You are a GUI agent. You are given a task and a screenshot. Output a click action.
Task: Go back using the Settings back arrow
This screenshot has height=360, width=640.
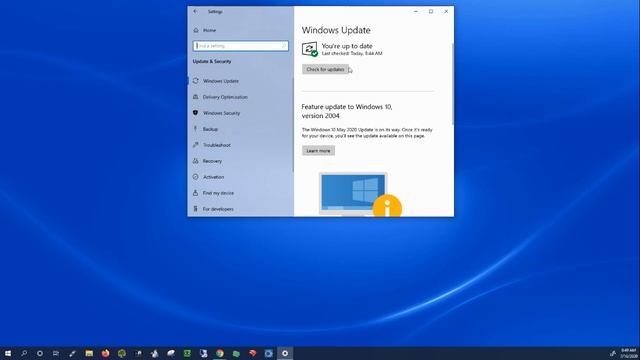tap(196, 11)
